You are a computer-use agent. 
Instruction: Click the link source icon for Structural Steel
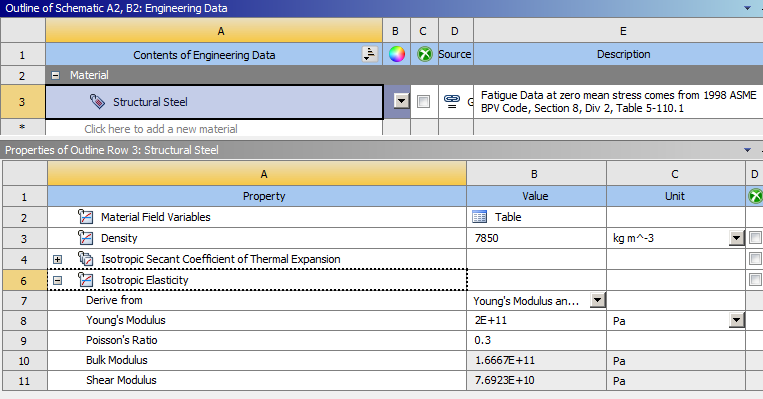pyautogui.click(x=452, y=101)
